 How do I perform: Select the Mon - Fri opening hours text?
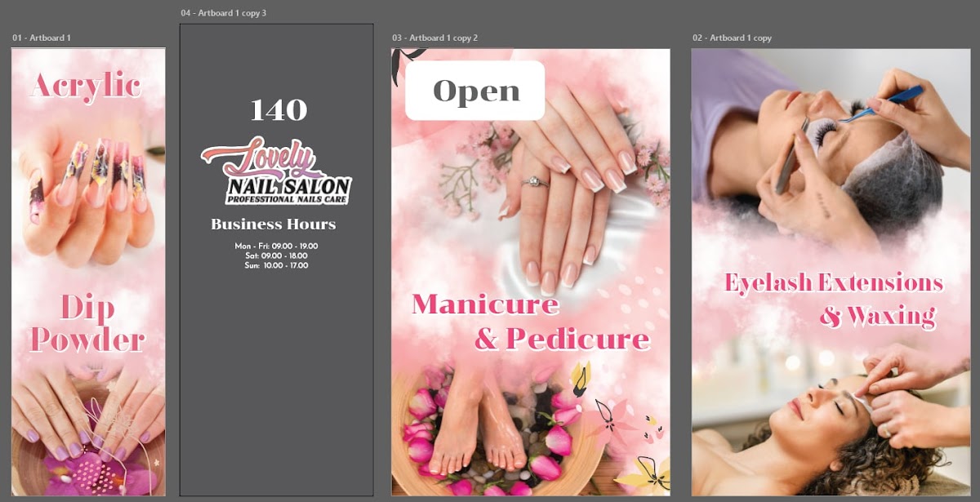tap(276, 246)
